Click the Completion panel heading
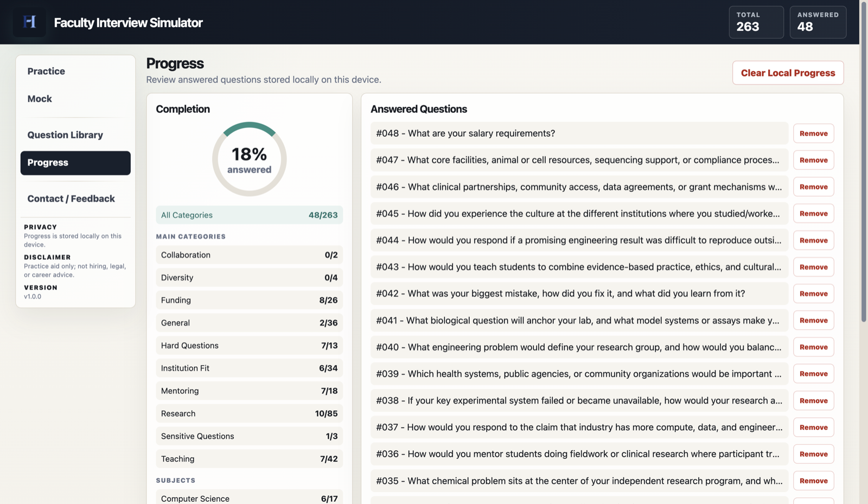Image resolution: width=868 pixels, height=504 pixels. click(x=183, y=109)
